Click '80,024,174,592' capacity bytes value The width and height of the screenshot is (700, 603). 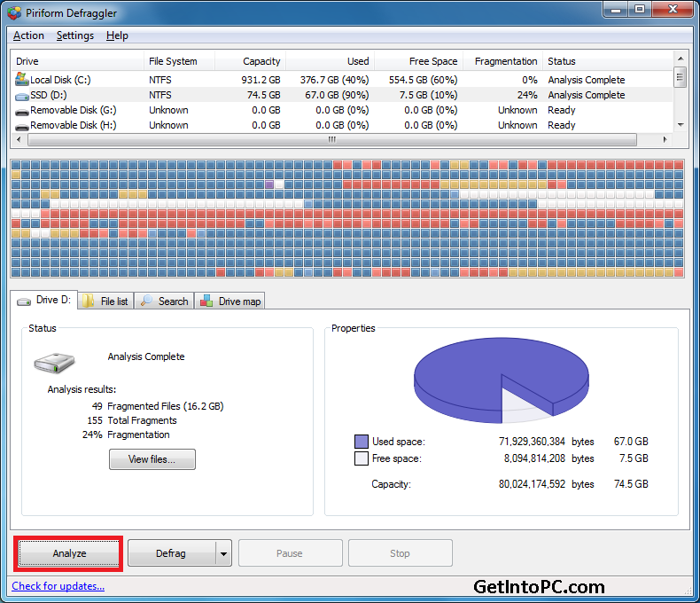point(532,484)
